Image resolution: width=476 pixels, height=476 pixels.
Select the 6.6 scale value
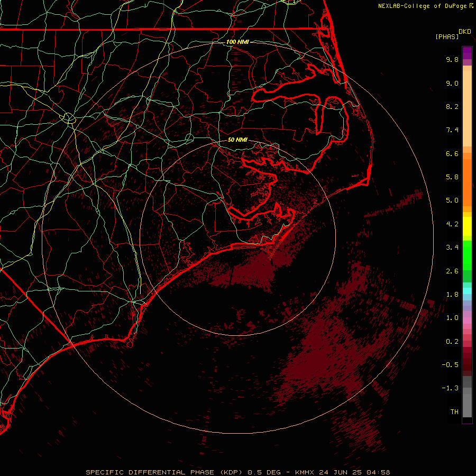pos(452,153)
